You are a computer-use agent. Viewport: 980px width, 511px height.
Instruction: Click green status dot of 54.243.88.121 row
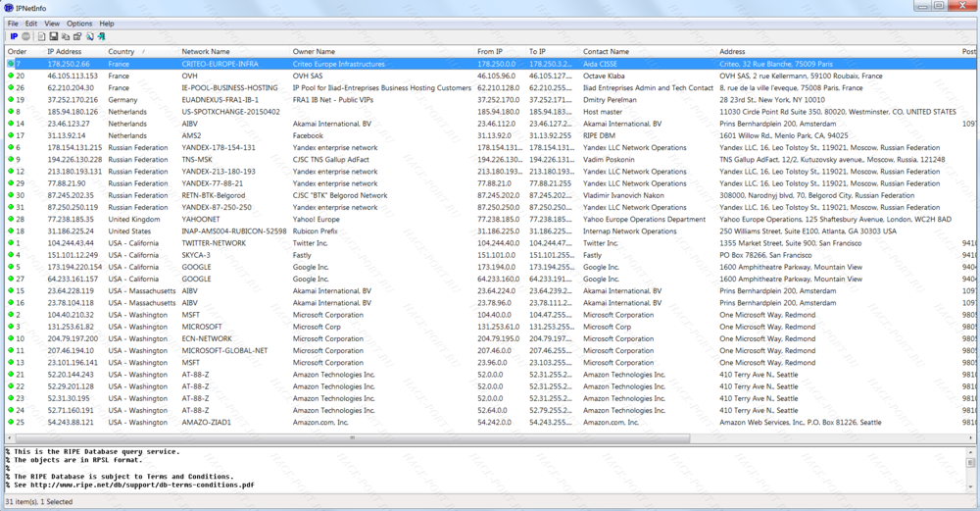click(11, 422)
